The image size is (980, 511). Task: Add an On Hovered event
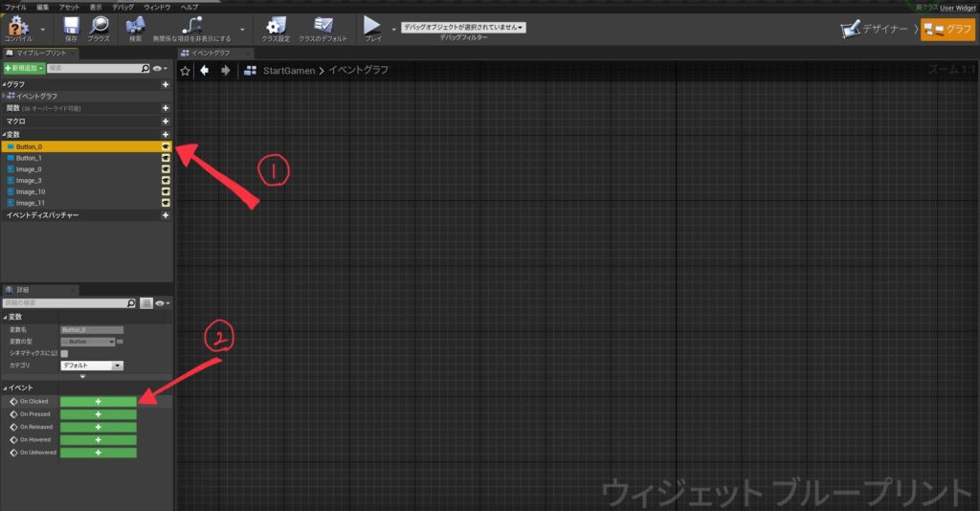[x=98, y=440]
